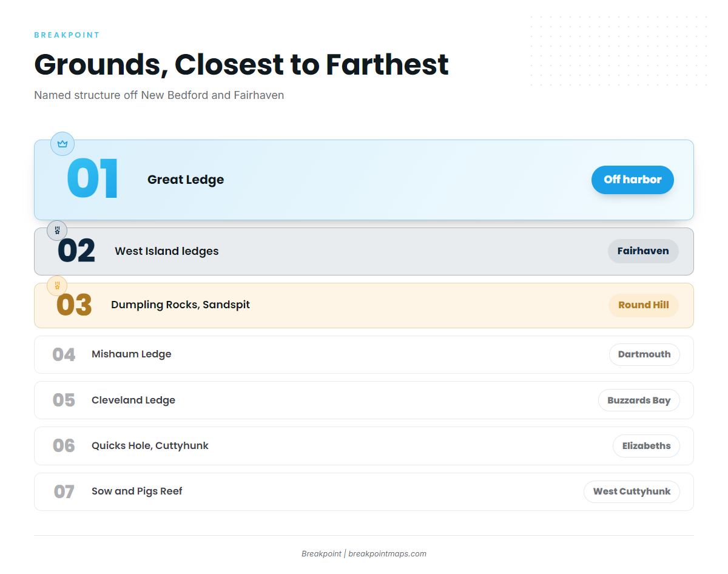Click the crown icon on Great Ledge card
The width and height of the screenshot is (728, 574).
62,144
